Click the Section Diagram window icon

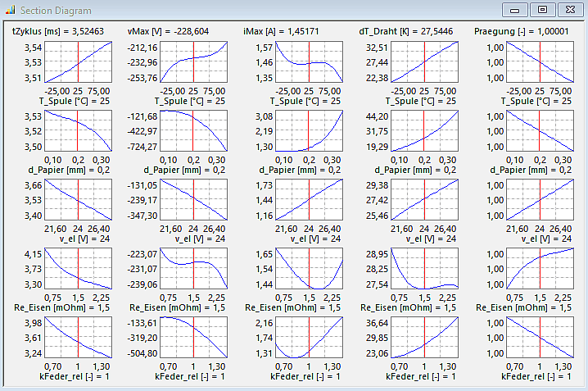pos(10,10)
